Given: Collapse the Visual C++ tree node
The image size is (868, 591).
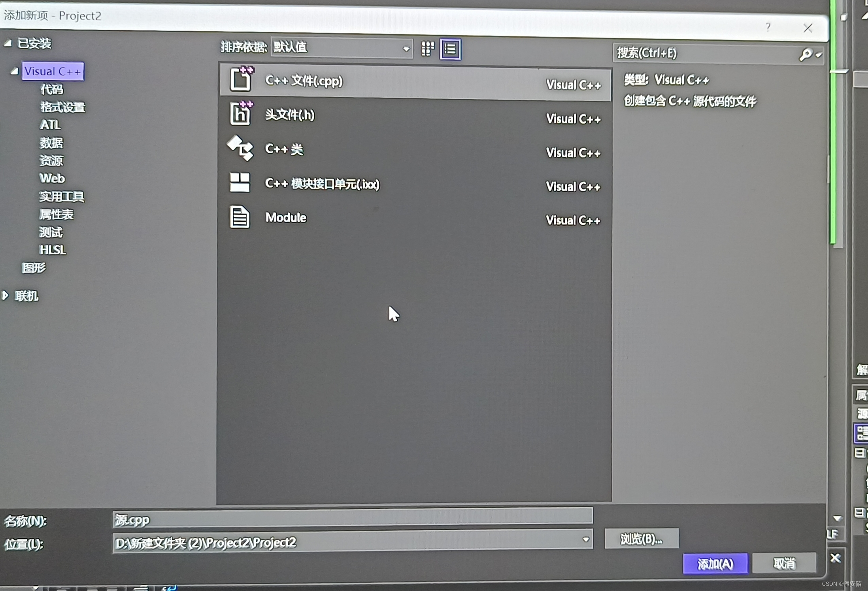Looking at the screenshot, I should coord(14,72).
